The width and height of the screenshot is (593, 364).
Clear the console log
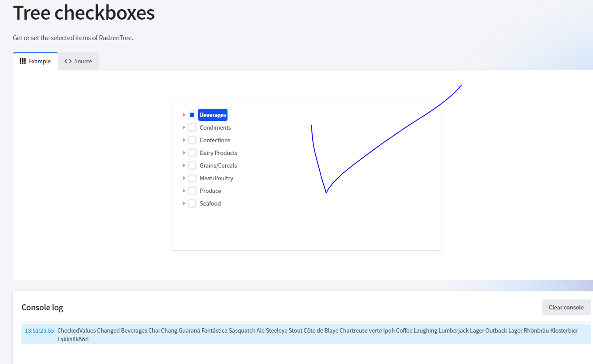(566, 307)
